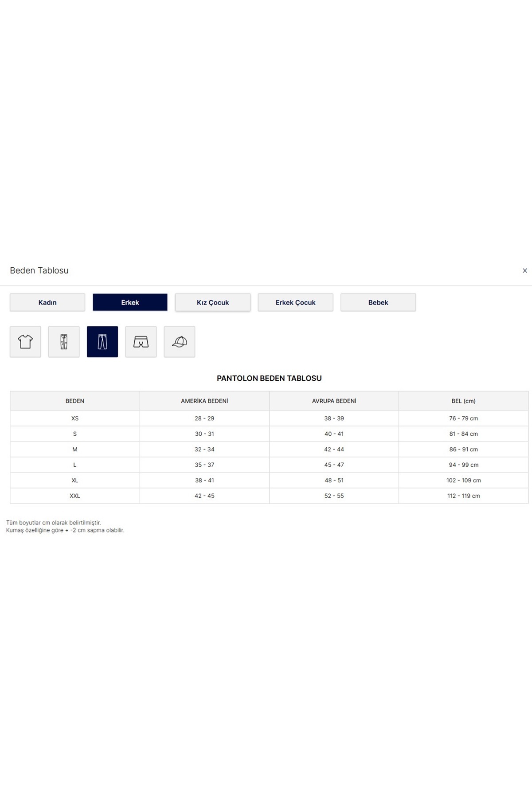532x798 pixels.
Task: Switch to the Erkek tab
Action: click(130, 302)
